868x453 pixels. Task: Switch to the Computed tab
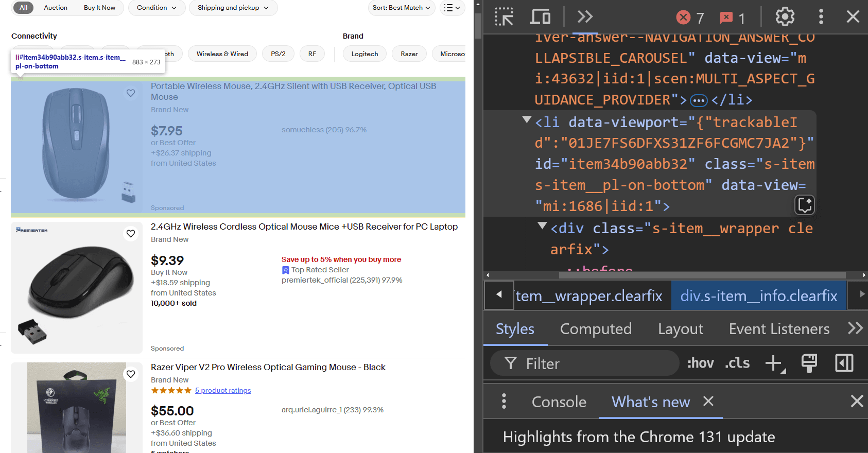pos(596,329)
